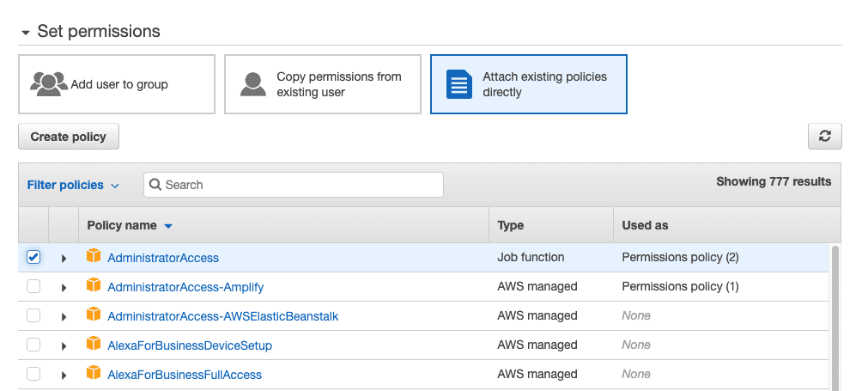Click 'None' in the AWSElasticBeanstalk row
Image resolution: width=868 pixels, height=391 pixels.
636,315
